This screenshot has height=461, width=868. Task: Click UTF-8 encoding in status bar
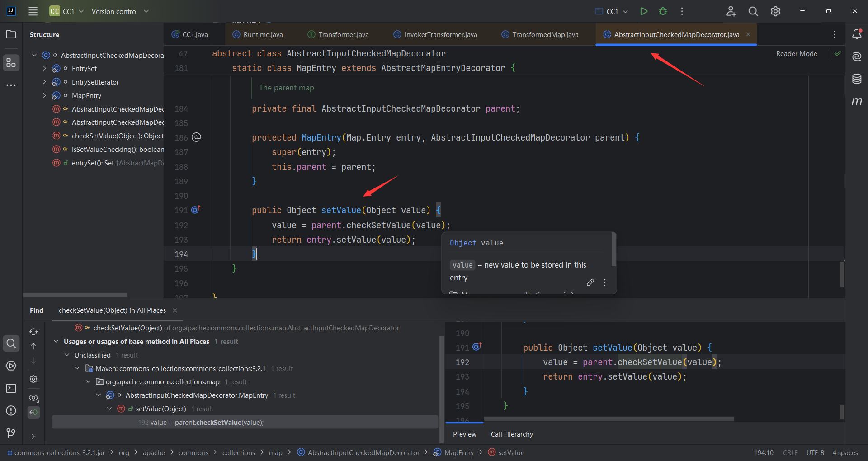tap(815, 453)
